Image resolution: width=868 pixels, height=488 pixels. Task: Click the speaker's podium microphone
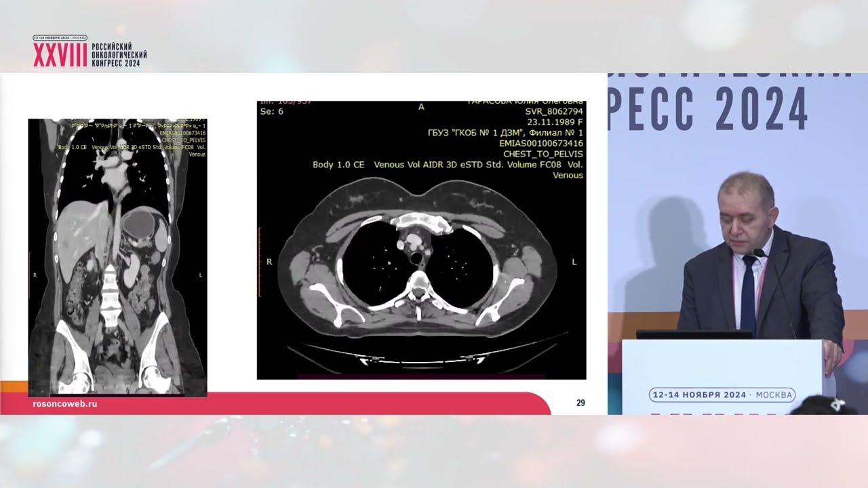(x=759, y=253)
